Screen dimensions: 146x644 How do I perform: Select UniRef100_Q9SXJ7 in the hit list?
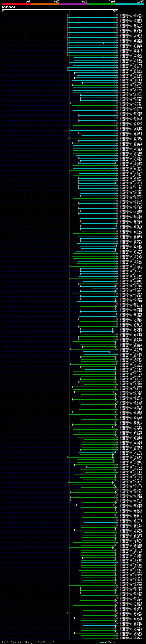[x=131, y=68]
